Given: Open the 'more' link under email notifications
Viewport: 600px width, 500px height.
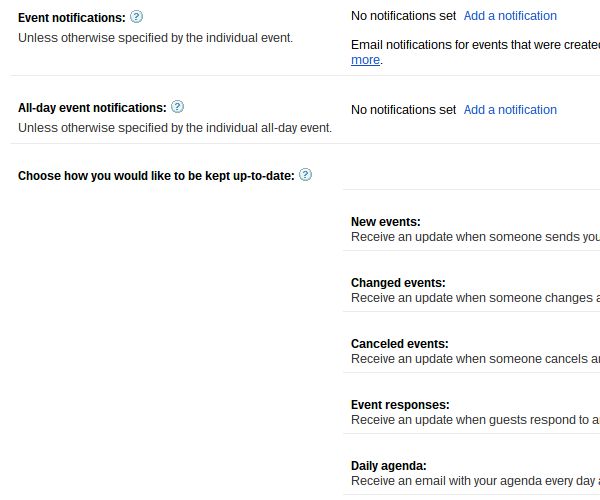Looking at the screenshot, I should click(365, 60).
